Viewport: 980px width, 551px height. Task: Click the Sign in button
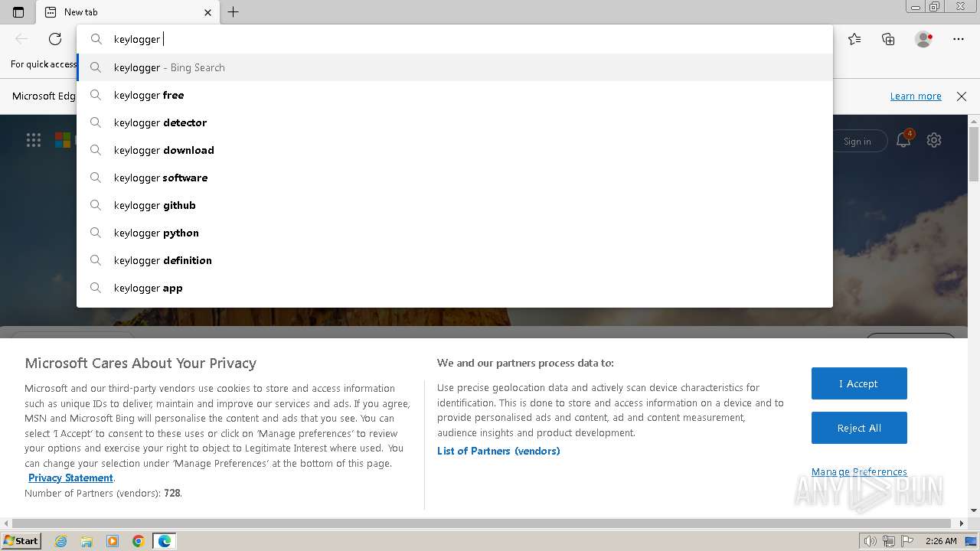[x=857, y=141]
